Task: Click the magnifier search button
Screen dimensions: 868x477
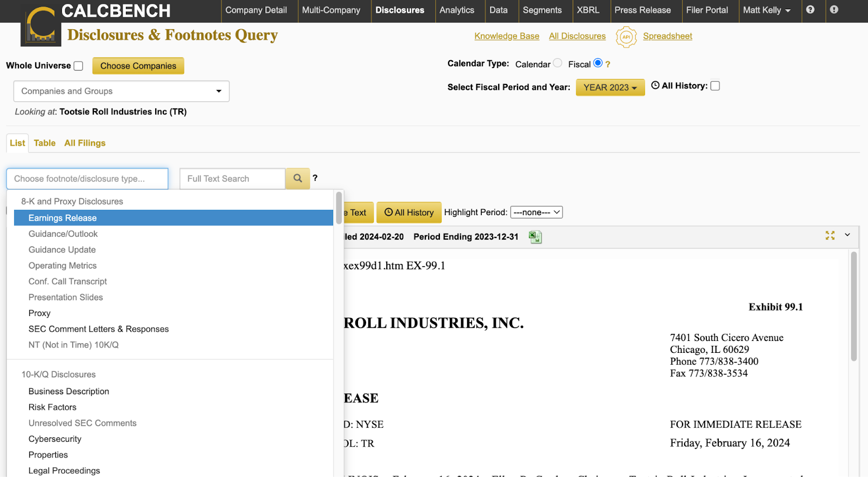Action: click(x=298, y=178)
